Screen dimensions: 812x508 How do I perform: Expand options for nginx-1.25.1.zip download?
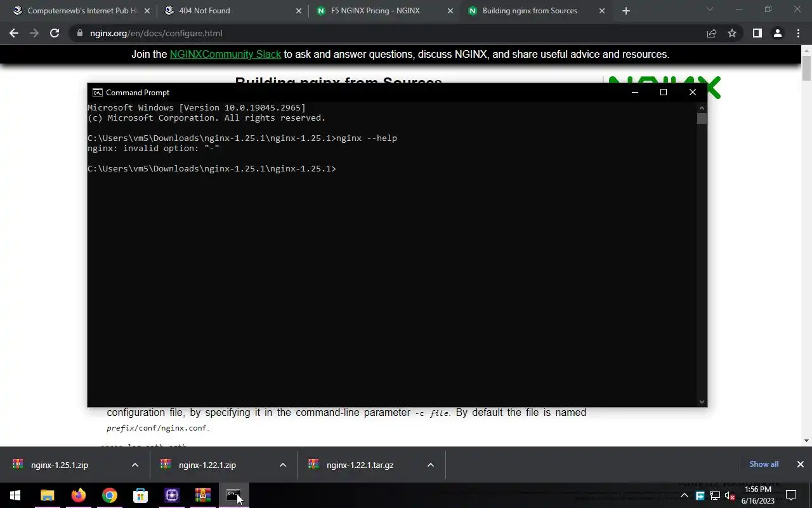click(x=134, y=465)
